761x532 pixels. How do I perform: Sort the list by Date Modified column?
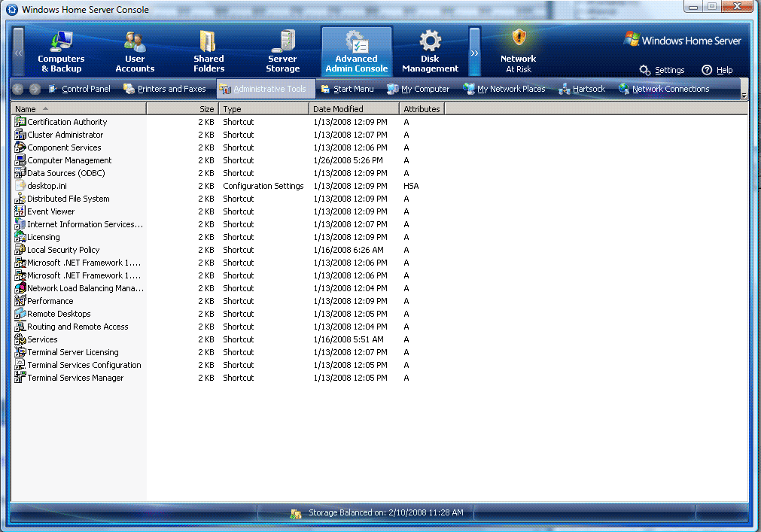pos(354,109)
